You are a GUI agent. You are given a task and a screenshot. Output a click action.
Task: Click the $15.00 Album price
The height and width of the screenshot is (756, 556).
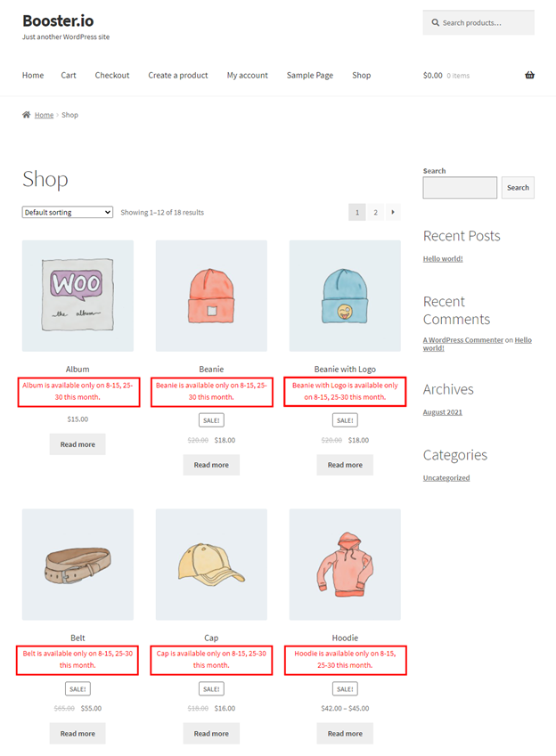(78, 419)
